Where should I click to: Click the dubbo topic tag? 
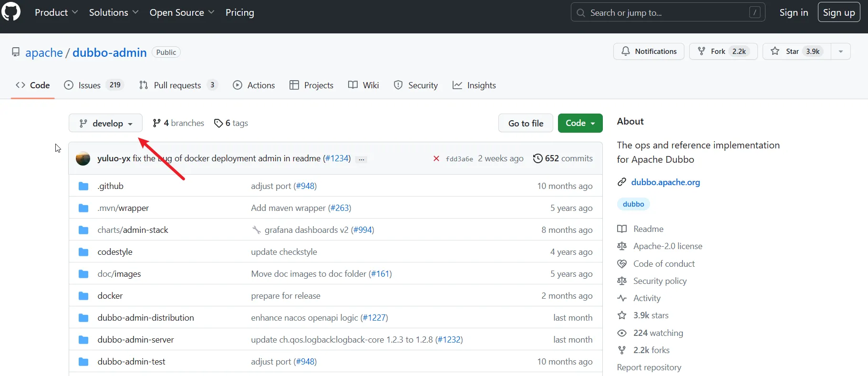point(633,204)
